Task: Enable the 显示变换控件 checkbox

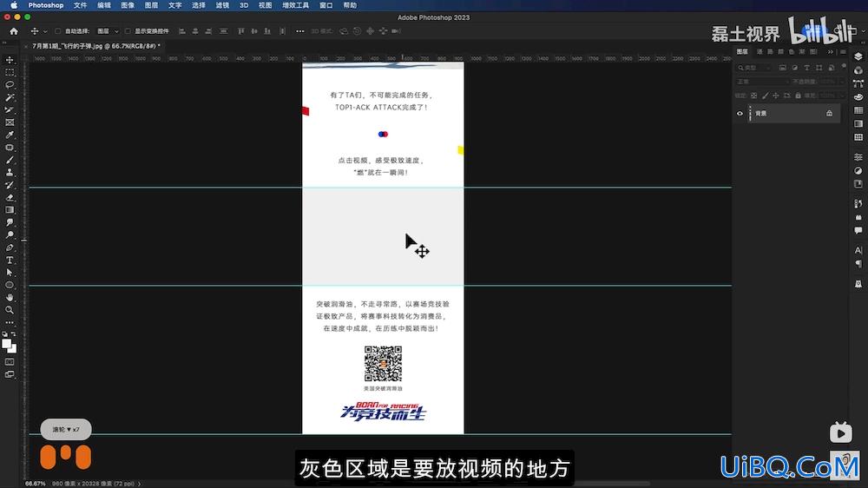Action: pos(128,31)
